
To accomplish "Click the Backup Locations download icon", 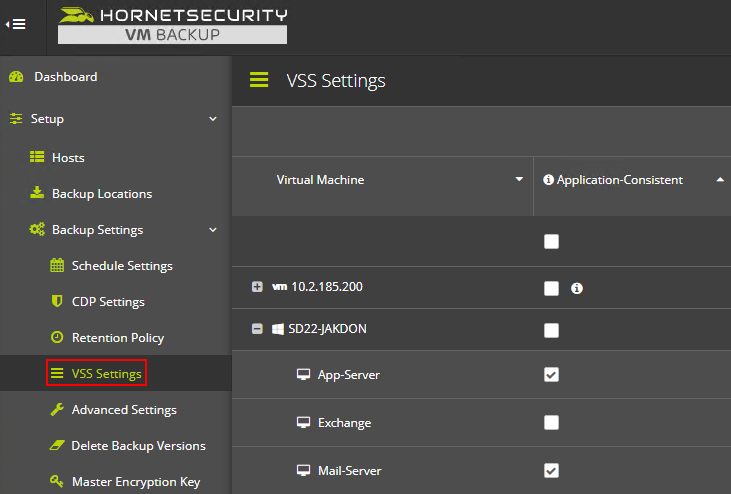I will point(37,192).
